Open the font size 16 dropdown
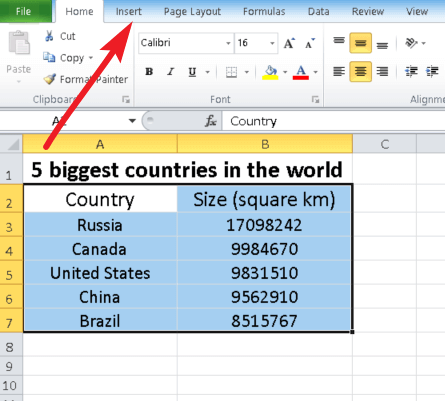Screen dimensions: 445x401 point(272,43)
